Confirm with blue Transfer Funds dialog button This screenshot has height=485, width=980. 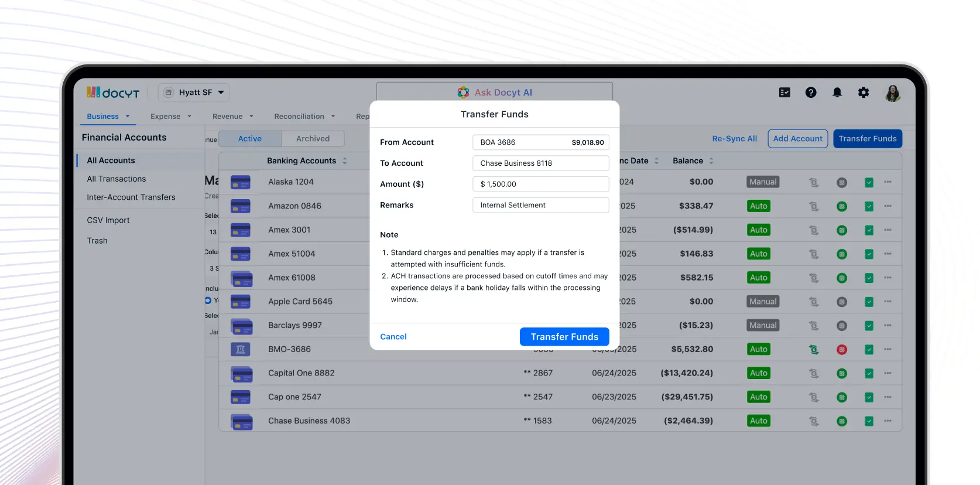[564, 337]
